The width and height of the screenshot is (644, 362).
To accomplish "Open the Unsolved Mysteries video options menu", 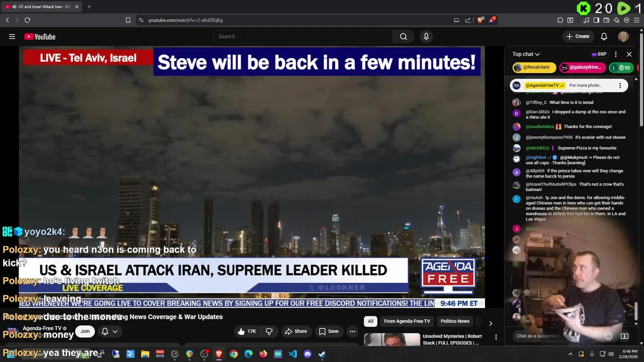I will pos(496,337).
